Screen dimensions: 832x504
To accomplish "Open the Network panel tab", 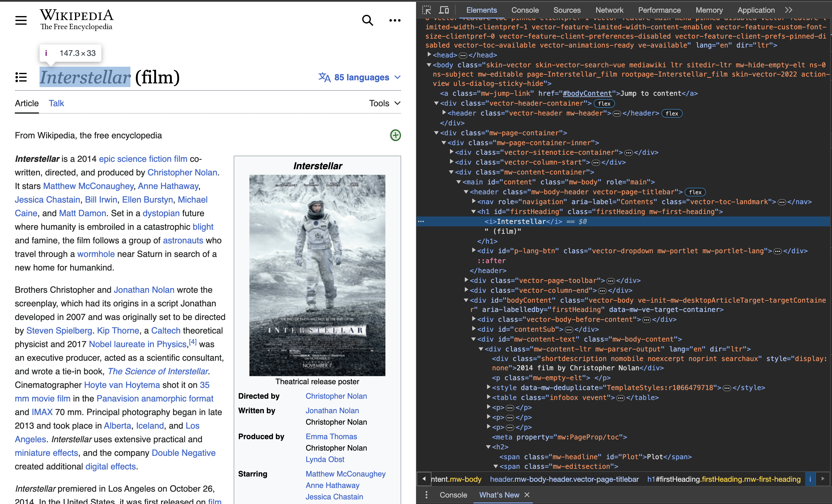I will pyautogui.click(x=609, y=10).
